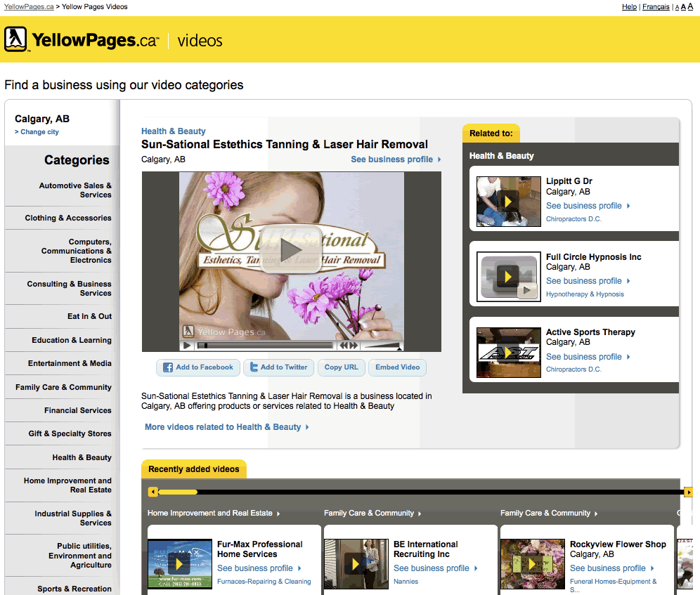Select Family Care & Community category in sidebar
This screenshot has height=595, width=700.
point(63,388)
